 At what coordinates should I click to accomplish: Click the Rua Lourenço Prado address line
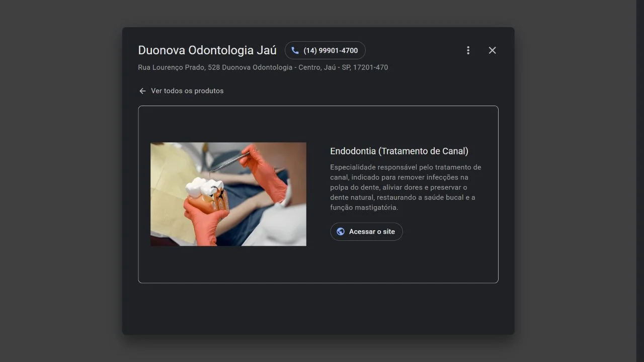pyautogui.click(x=263, y=67)
